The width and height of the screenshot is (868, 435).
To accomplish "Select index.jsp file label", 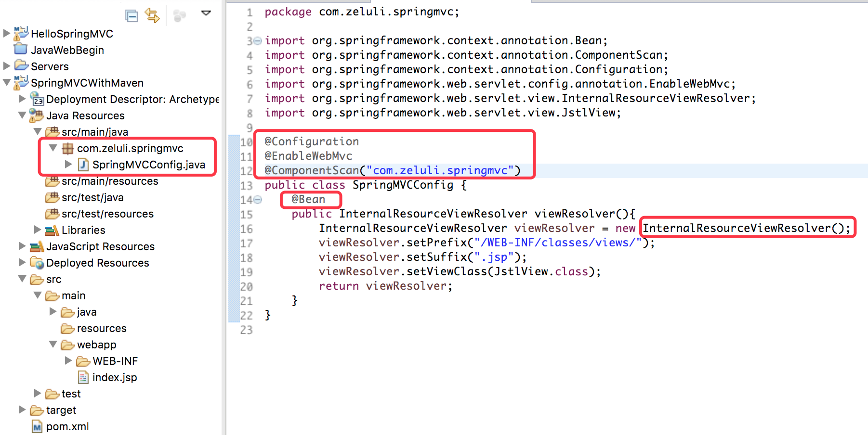I will tap(115, 377).
